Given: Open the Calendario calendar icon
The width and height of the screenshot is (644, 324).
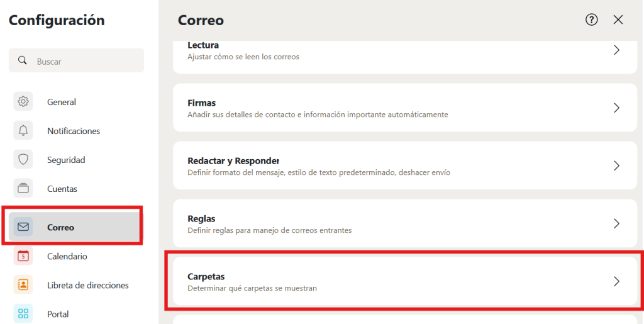Looking at the screenshot, I should tap(23, 256).
